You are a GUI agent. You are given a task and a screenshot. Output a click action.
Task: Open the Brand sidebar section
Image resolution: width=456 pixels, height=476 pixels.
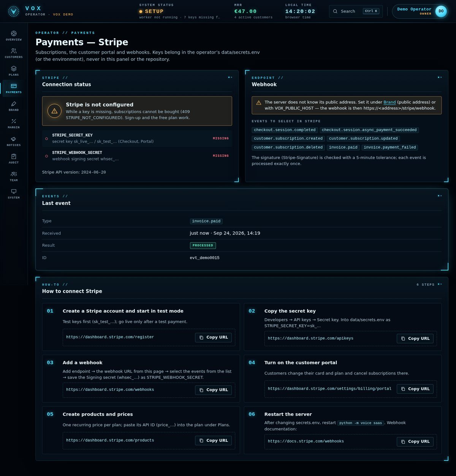(x=14, y=106)
